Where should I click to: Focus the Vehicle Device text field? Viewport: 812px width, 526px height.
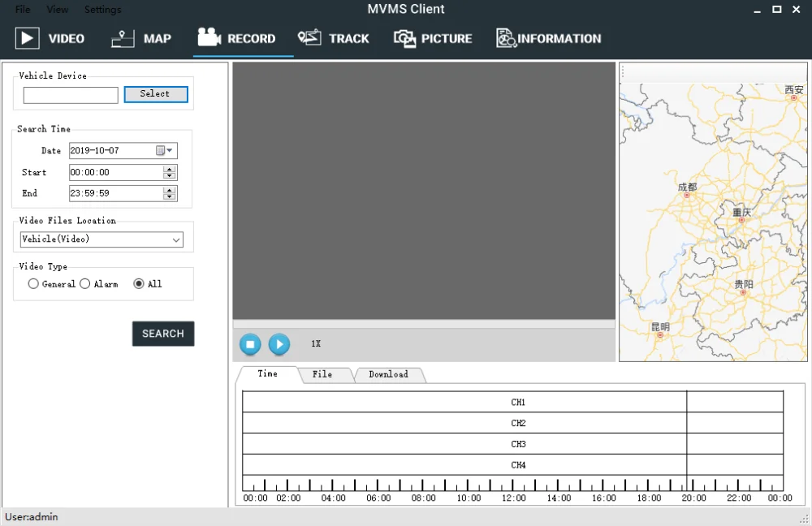coord(71,95)
